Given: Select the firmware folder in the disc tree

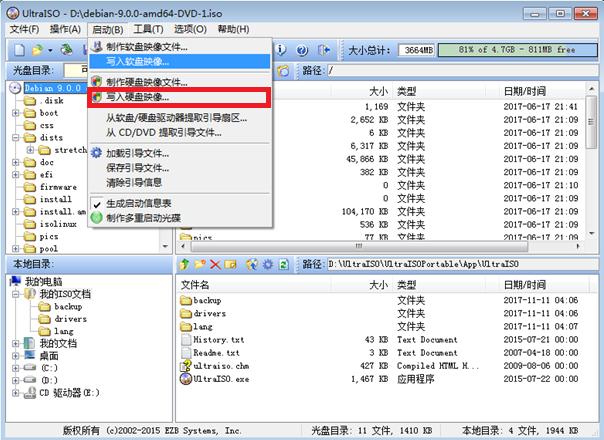Looking at the screenshot, I should point(58,187).
